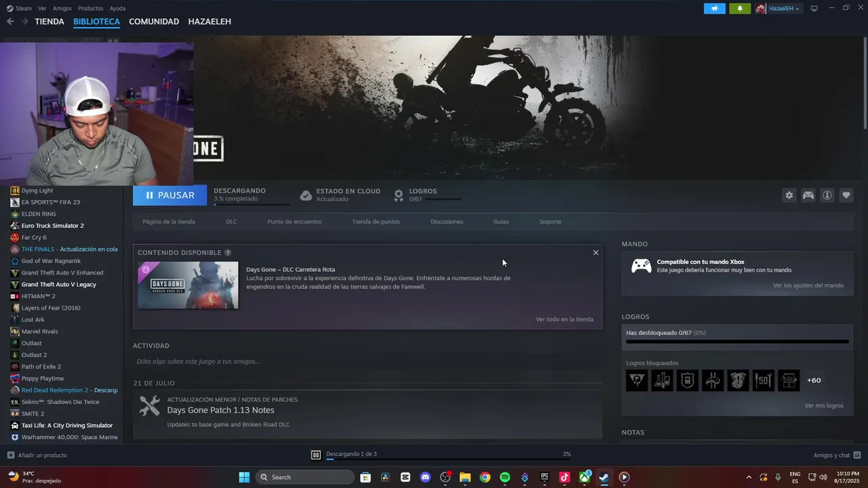Screen dimensions: 868x488
Task: Select Euro Truck Simulator 2
Action: point(52,226)
